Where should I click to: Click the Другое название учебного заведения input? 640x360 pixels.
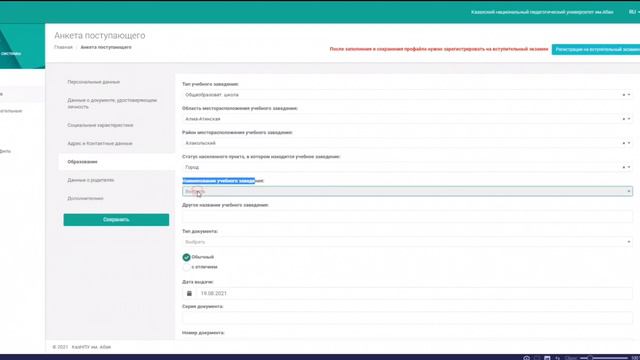pos(407,216)
